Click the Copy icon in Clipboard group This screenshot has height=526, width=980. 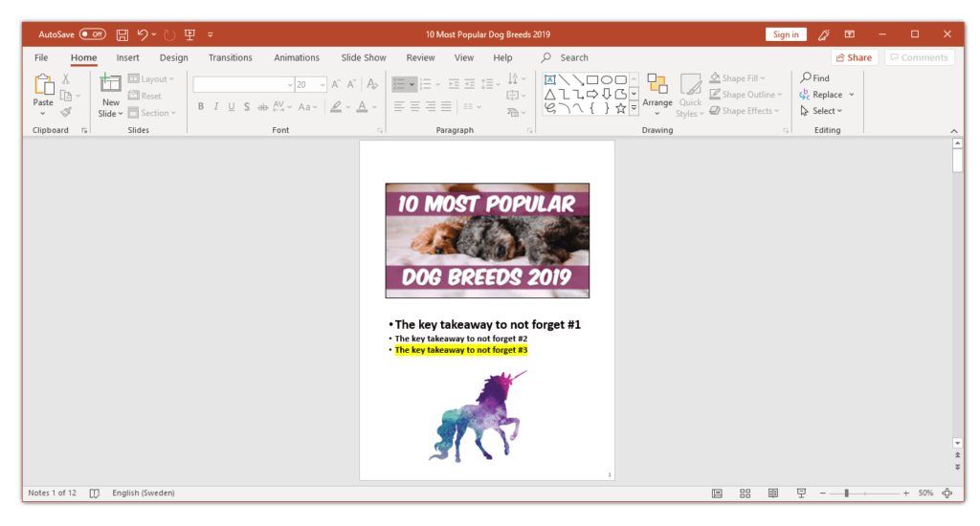coord(66,96)
